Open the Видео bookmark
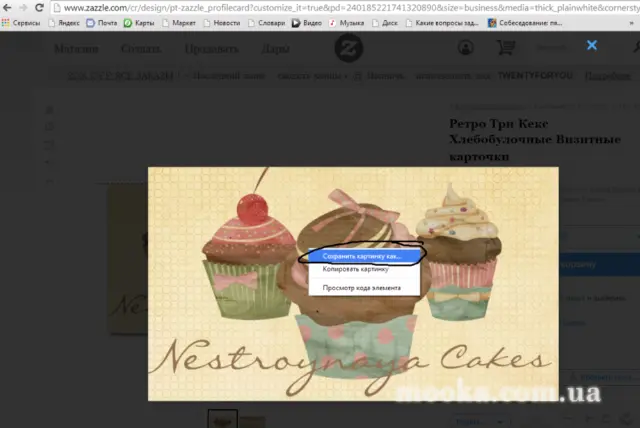The height and width of the screenshot is (428, 640). [x=307, y=23]
